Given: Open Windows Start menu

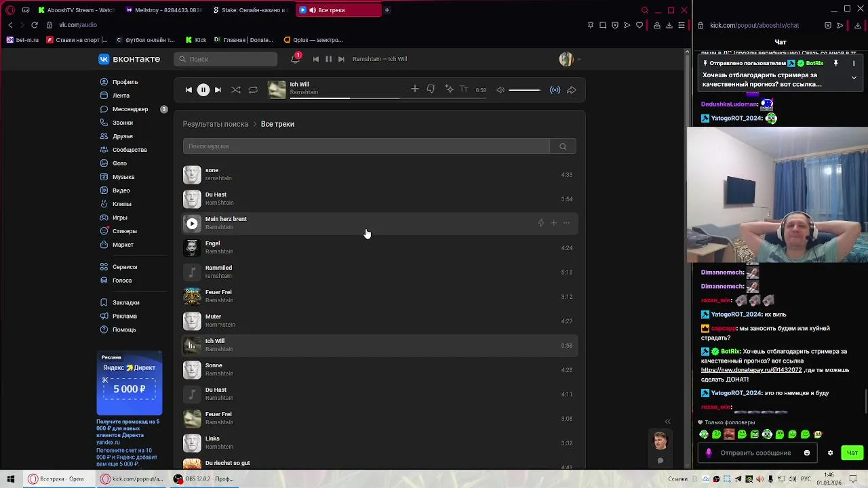Looking at the screenshot, I should tap(11, 479).
